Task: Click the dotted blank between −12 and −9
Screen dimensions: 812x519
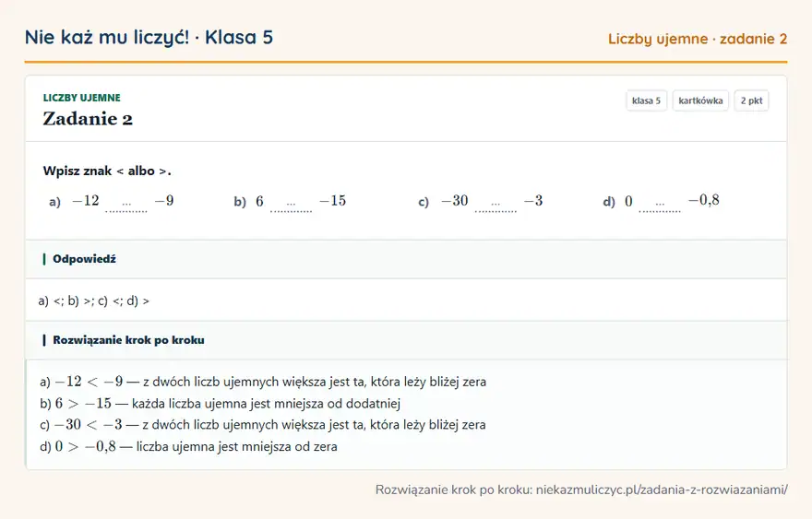Action: pos(126,206)
